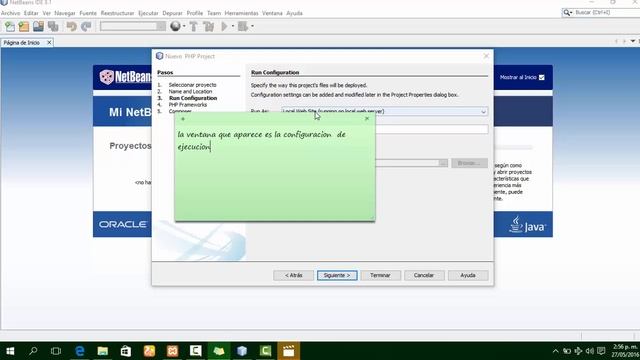Click the New Project toolbar icon

click(24, 27)
